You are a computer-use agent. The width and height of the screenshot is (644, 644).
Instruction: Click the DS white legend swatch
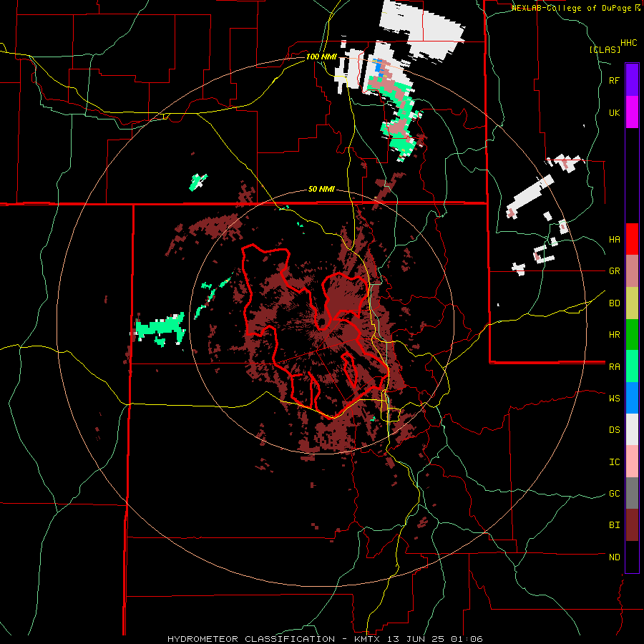632,429
